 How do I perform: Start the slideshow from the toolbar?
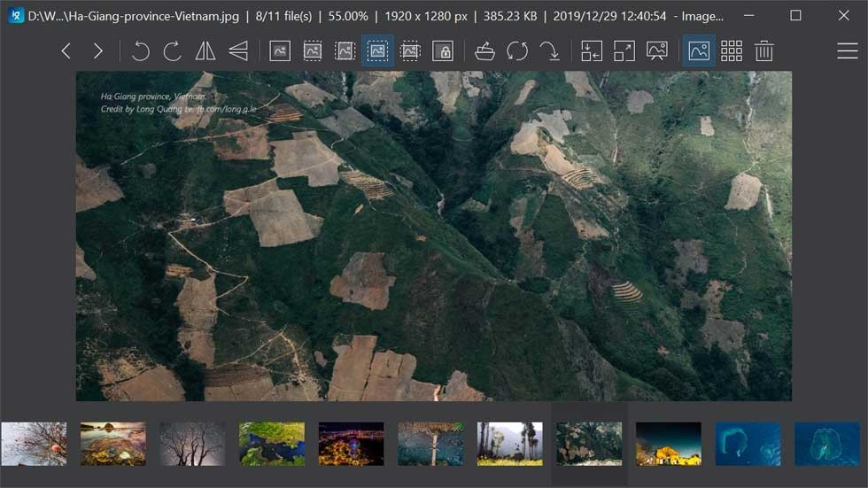point(657,51)
